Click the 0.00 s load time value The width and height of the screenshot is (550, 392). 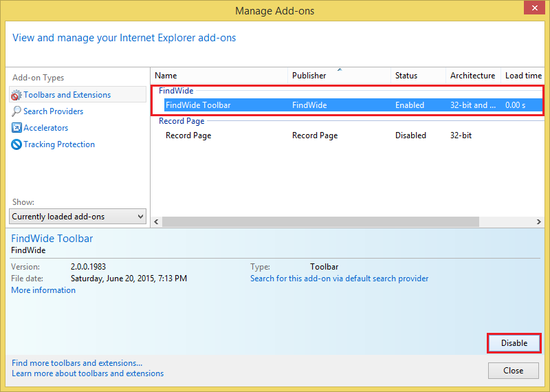coord(515,105)
